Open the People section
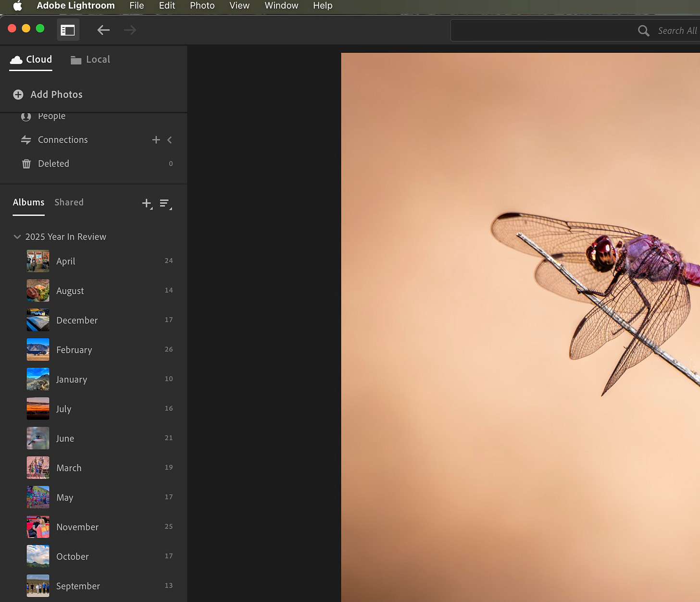This screenshot has height=602, width=700. (51, 117)
